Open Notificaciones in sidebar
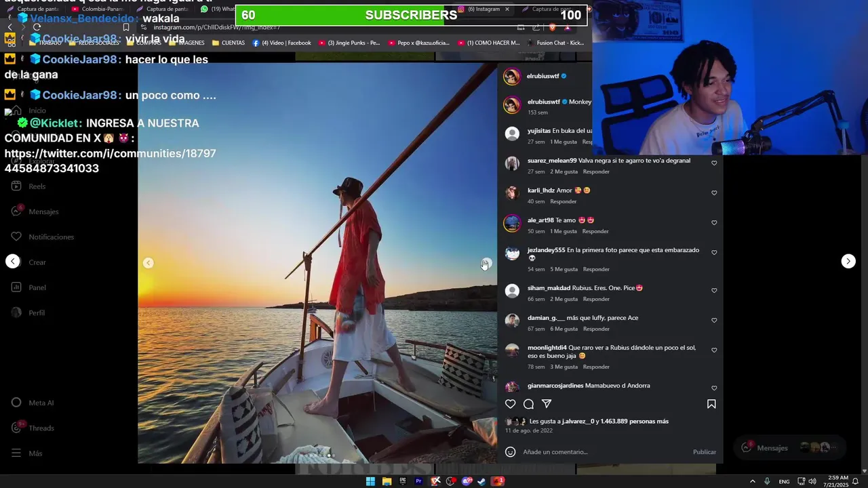Screen dimensions: 868x488 coord(43,237)
